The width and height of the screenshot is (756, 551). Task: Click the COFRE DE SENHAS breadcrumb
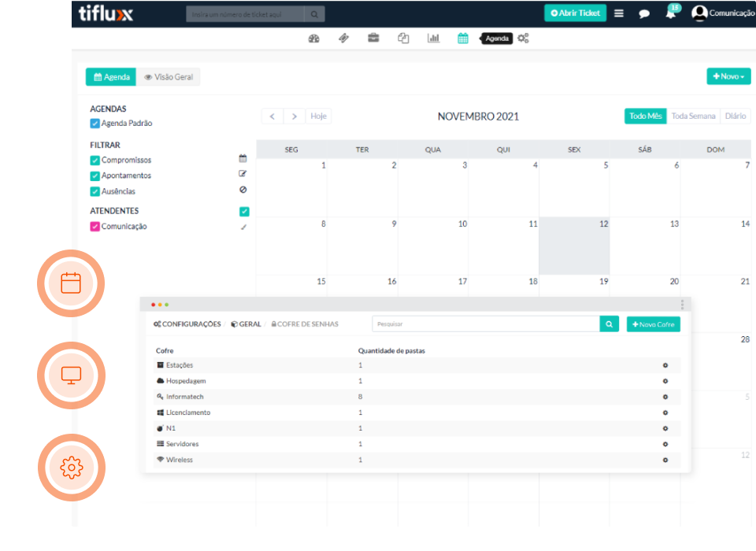coord(305,324)
